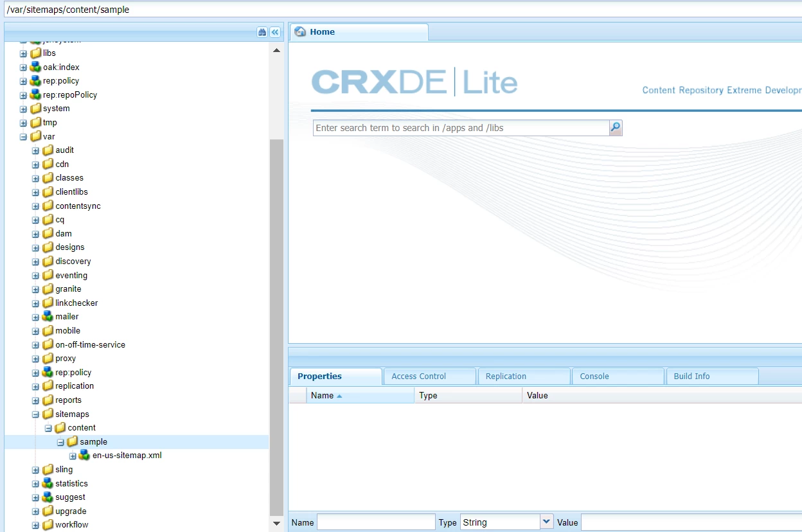The width and height of the screenshot is (802, 532).
Task: Click the binoculars search icon in tree header
Action: pyautogui.click(x=262, y=32)
